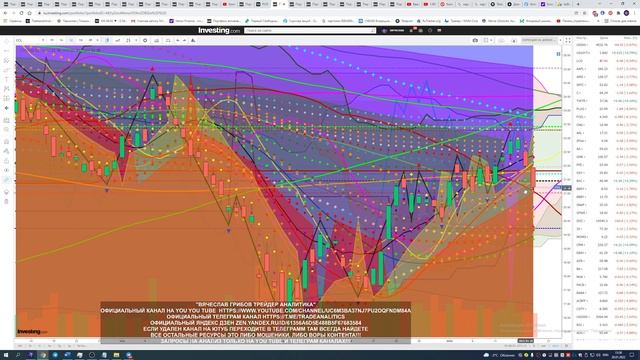Open the timeframe dropdown arrow
The height and width of the screenshot is (360, 640).
pyautogui.click(x=97, y=40)
